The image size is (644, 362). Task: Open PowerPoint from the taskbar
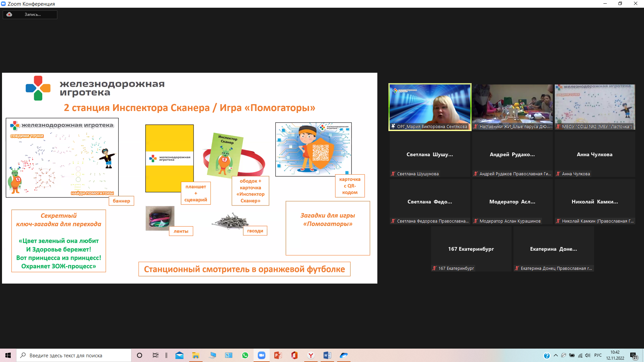(x=278, y=355)
